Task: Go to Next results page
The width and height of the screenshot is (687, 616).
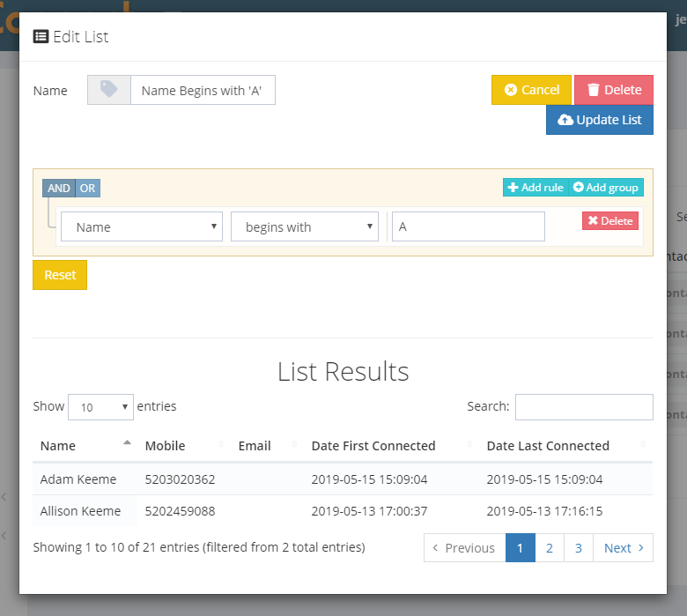Action: [623, 547]
